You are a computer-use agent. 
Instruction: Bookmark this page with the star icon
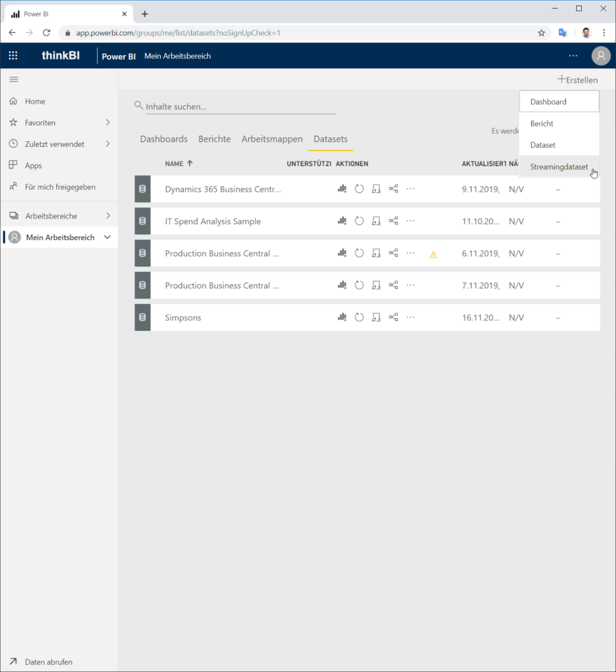[541, 33]
